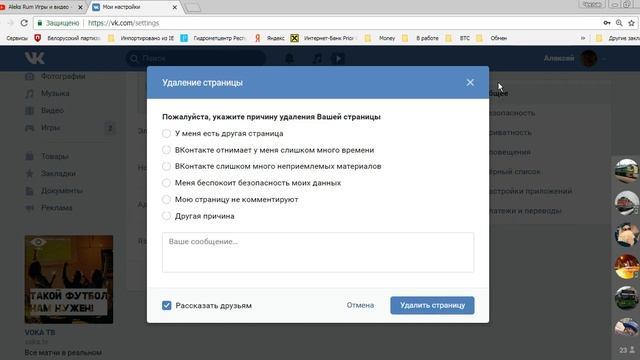Open VK music note icon in header

tap(317, 59)
